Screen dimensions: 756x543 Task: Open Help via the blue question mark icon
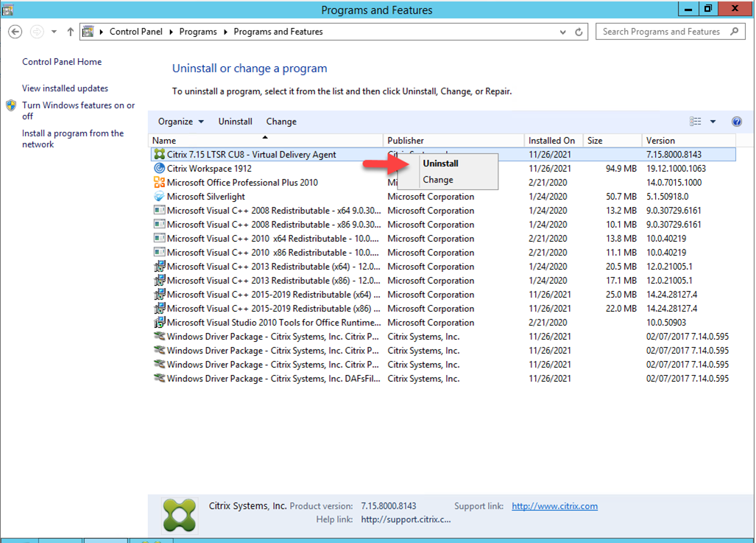(737, 122)
